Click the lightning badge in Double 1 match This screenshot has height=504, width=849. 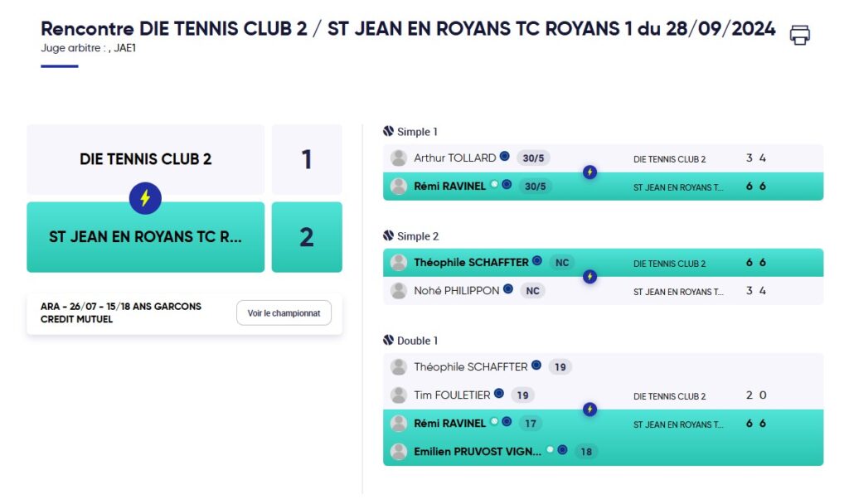click(x=589, y=409)
